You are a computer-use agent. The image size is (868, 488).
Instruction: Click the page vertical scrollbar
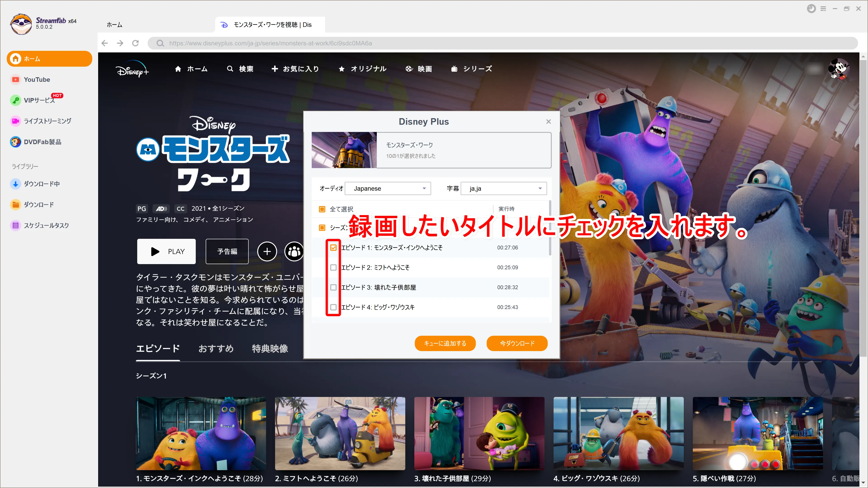tap(863, 208)
